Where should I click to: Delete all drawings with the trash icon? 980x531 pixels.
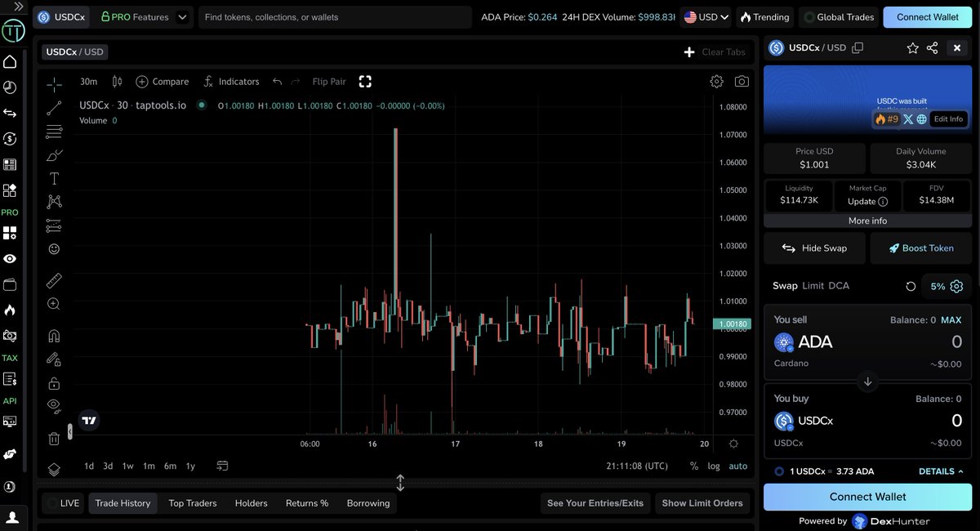[54, 438]
